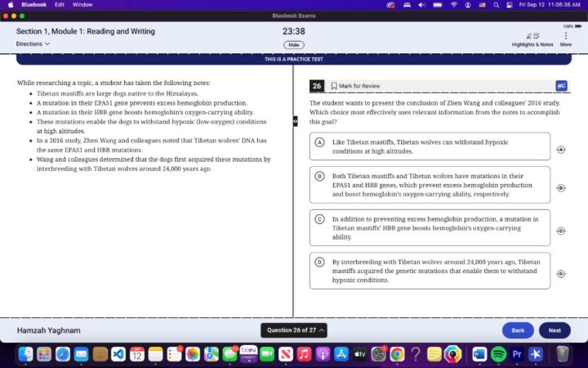Select answer C about HBB gene boosts
The height and width of the screenshot is (368, 588).
point(430,227)
